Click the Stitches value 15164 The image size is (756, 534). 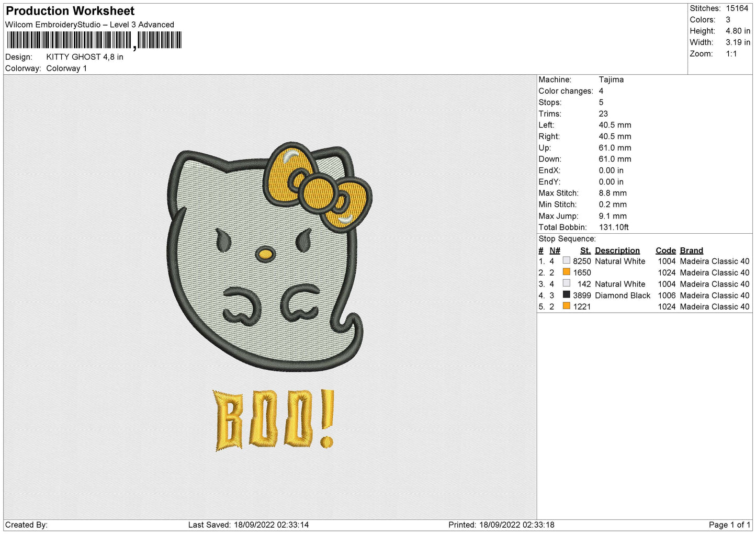click(x=737, y=8)
